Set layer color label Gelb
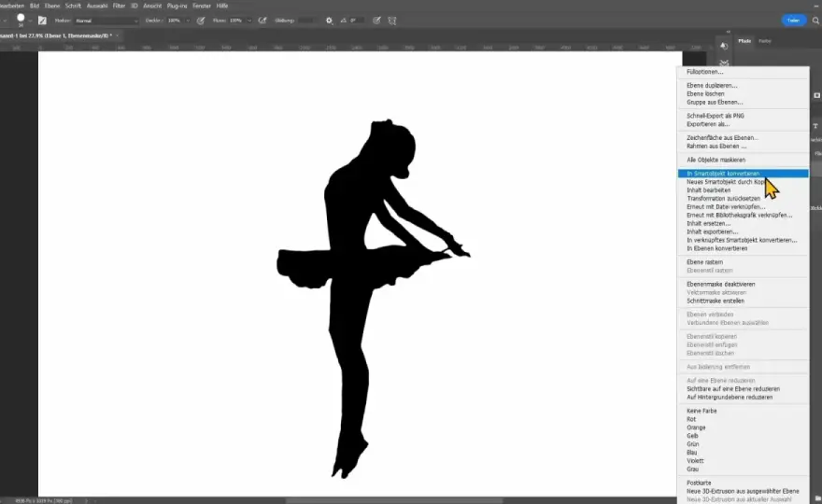Viewport: 822px width, 504px height. pos(743,436)
